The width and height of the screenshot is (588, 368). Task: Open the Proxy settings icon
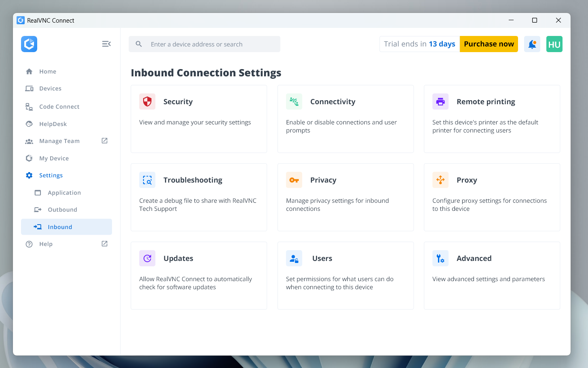click(x=440, y=180)
